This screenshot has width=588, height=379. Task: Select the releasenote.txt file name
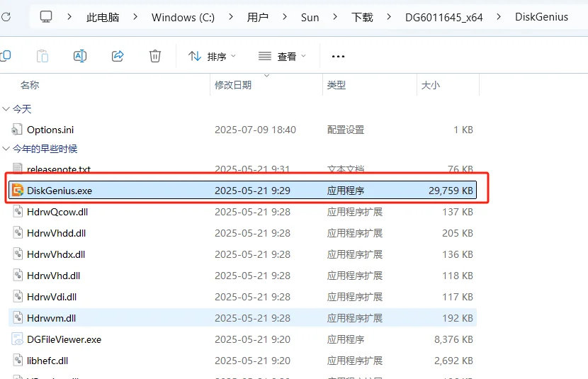[59, 169]
